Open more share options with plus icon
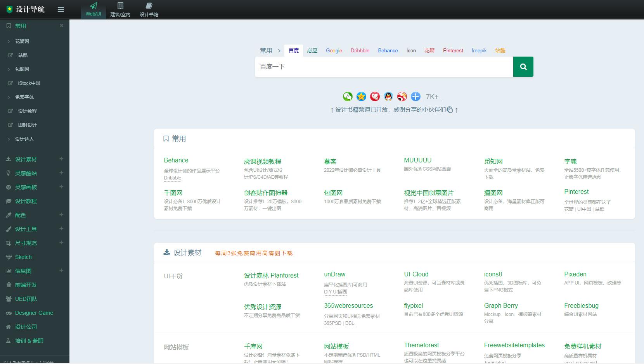This screenshot has height=364, width=644. [415, 97]
